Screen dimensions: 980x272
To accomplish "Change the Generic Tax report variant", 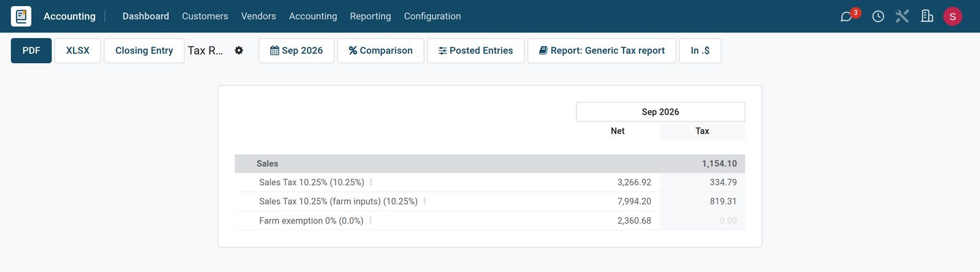I will (601, 50).
